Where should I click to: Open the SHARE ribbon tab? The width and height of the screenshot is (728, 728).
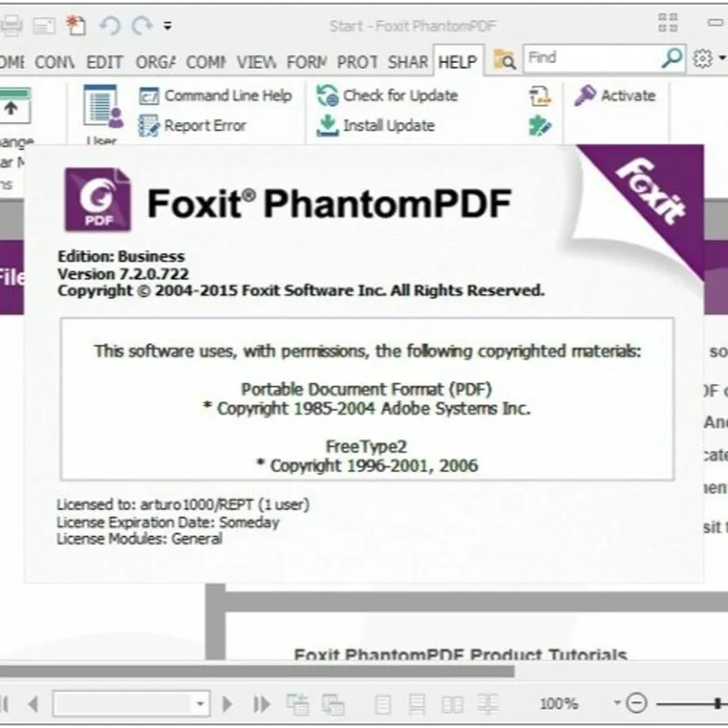(408, 62)
